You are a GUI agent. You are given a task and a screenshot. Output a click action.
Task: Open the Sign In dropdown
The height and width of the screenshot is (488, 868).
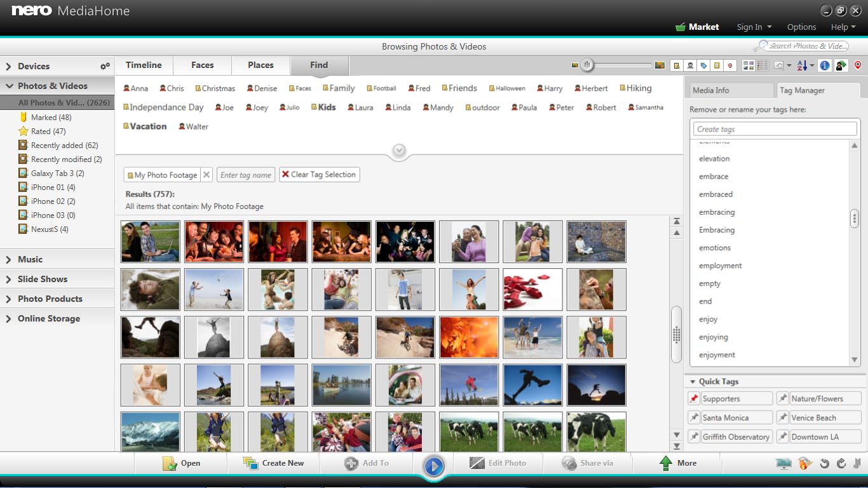tap(754, 27)
